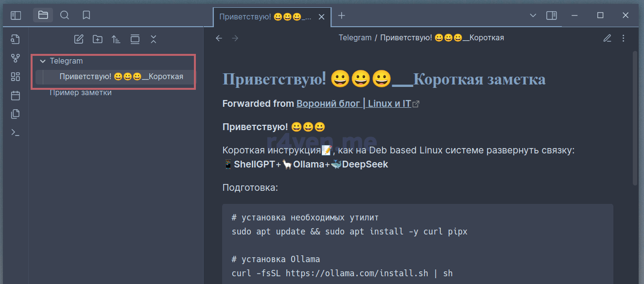Create a new note in file explorer
This screenshot has height=284, width=644.
78,39
